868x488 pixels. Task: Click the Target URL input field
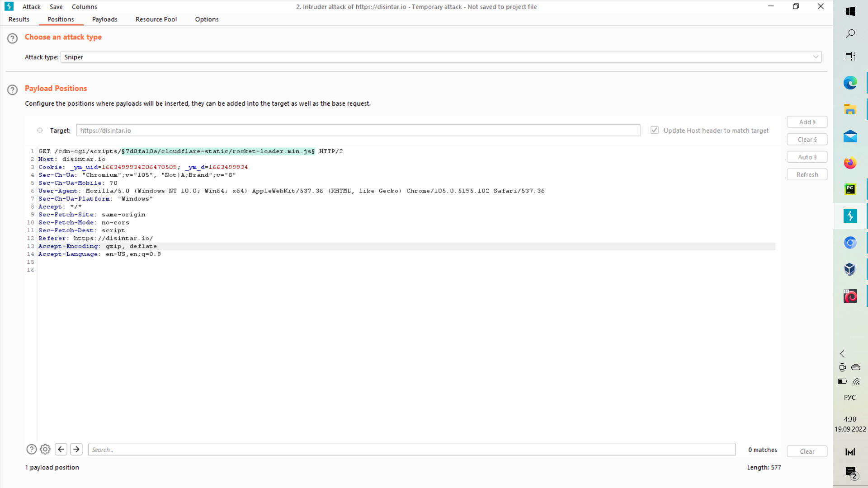pyautogui.click(x=358, y=131)
